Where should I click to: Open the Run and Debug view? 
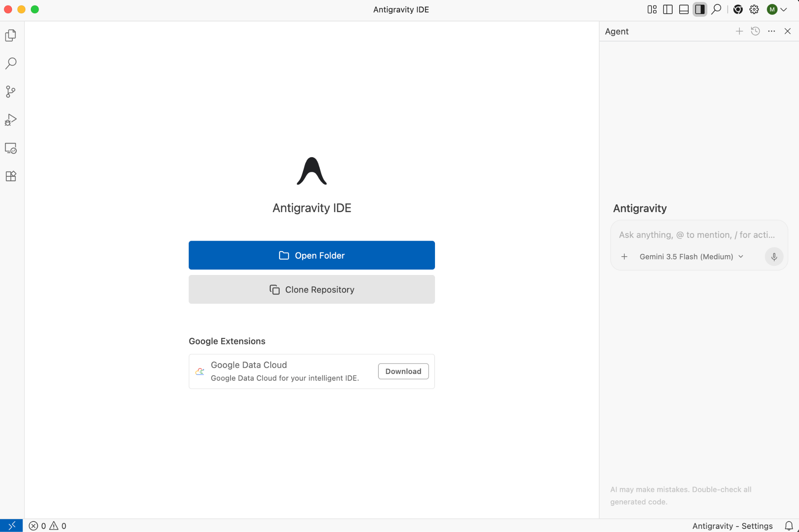pos(11,120)
